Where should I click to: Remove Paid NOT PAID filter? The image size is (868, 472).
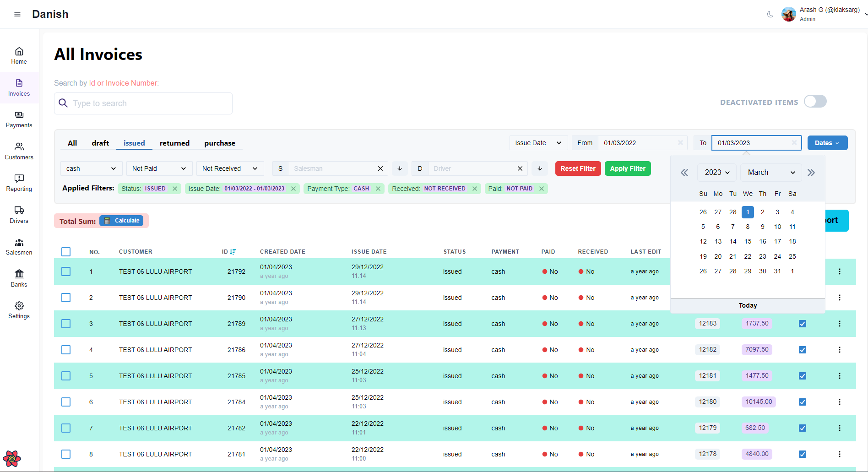pos(542,189)
